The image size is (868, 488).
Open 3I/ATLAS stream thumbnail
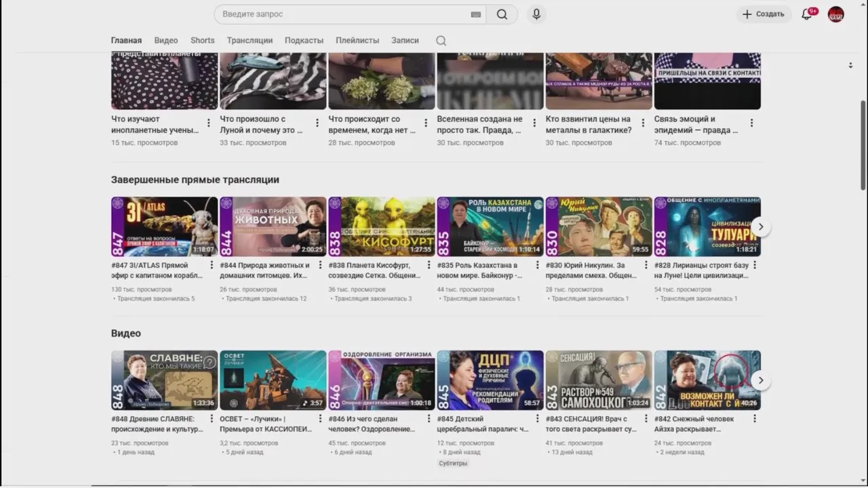165,227
